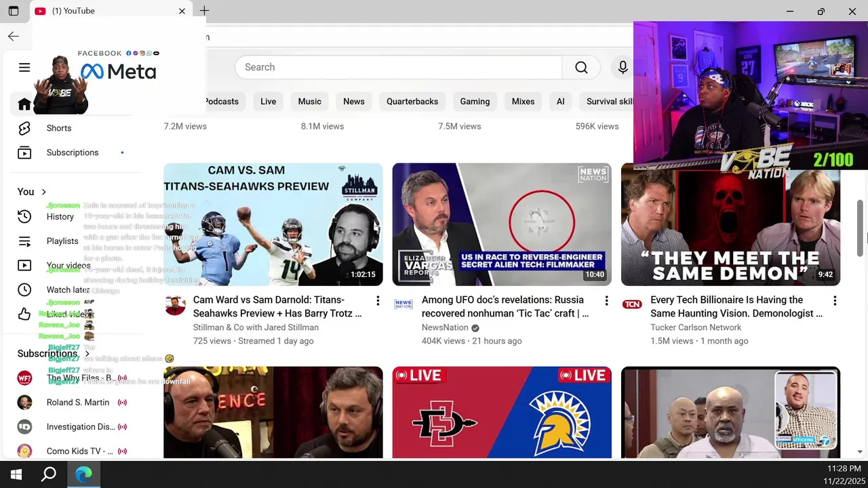Image resolution: width=868 pixels, height=488 pixels.
Task: Open the NewsNation alien tech thumbnail
Action: pos(502,224)
